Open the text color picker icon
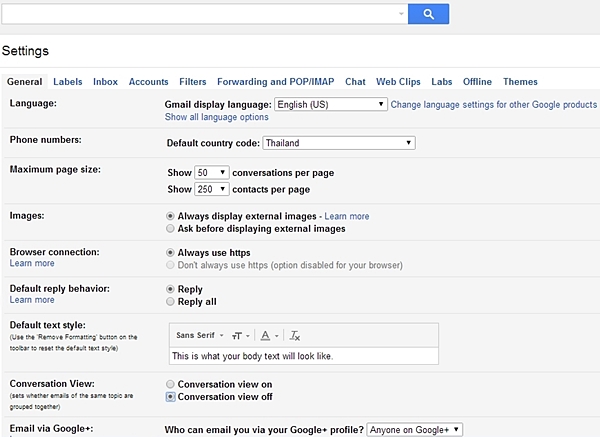Viewport: 600px width, 437px height. [x=267, y=335]
